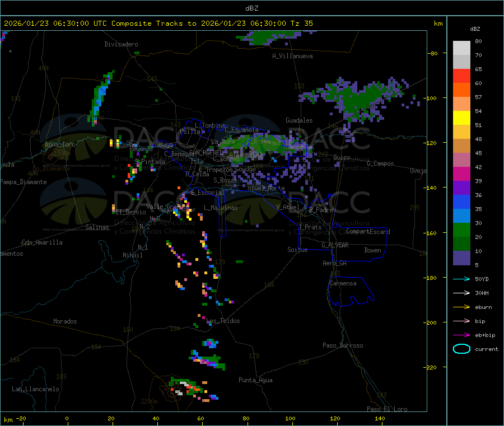
Task: Click the Carmensa map label
Action: coord(343,283)
